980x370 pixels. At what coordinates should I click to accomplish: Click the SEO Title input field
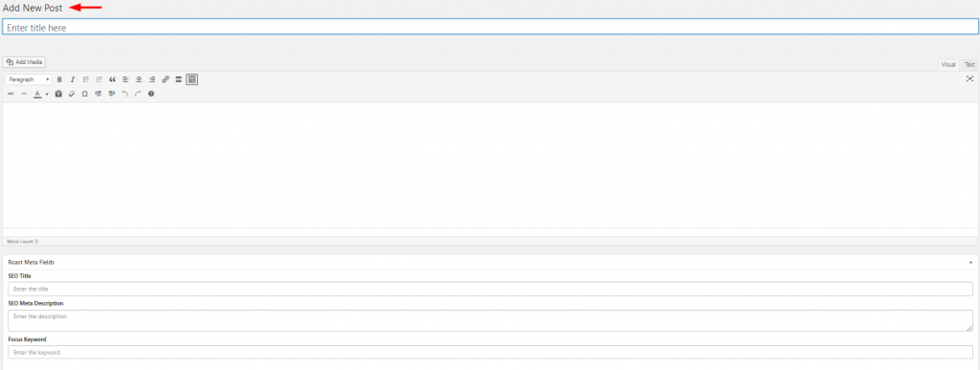pyautogui.click(x=490, y=289)
